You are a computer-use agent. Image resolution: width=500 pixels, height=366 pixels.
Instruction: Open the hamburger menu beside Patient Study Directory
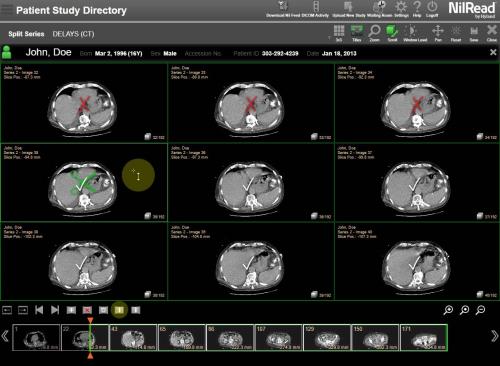pyautogui.click(x=7, y=9)
